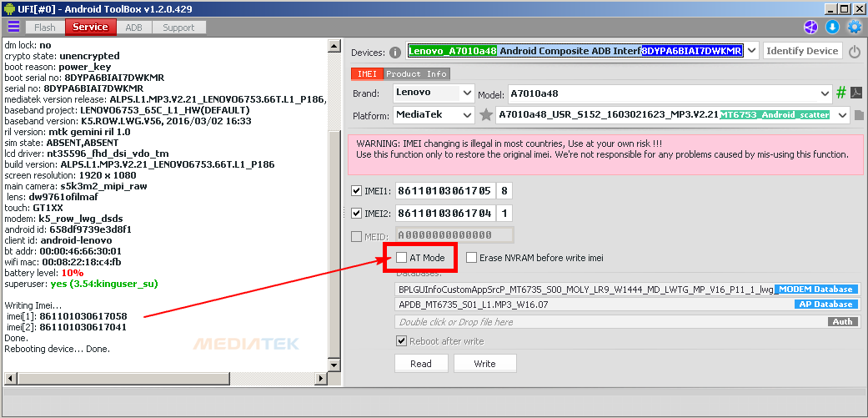Click the log horizontal scrollbar thumb
868x418 pixels.
pos(123,378)
